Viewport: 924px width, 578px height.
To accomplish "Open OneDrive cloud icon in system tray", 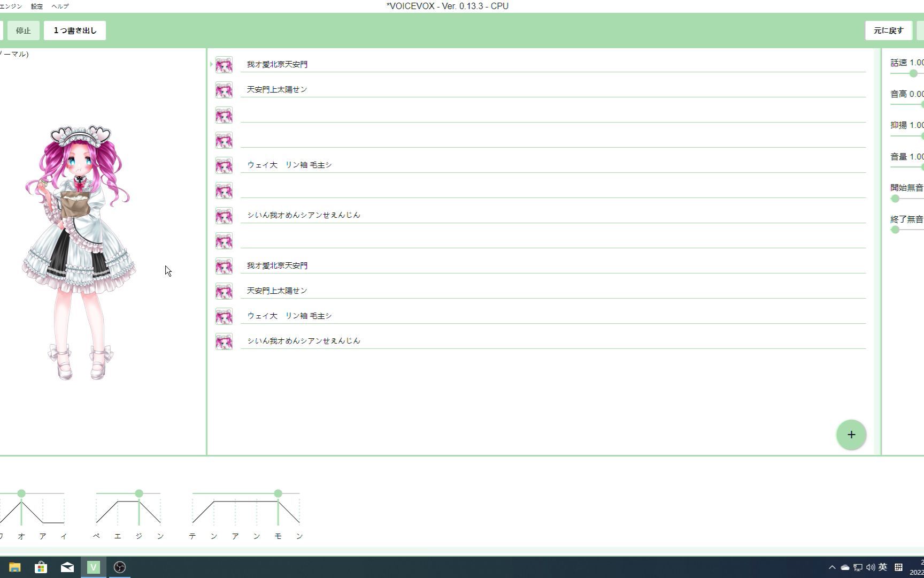I will (845, 567).
